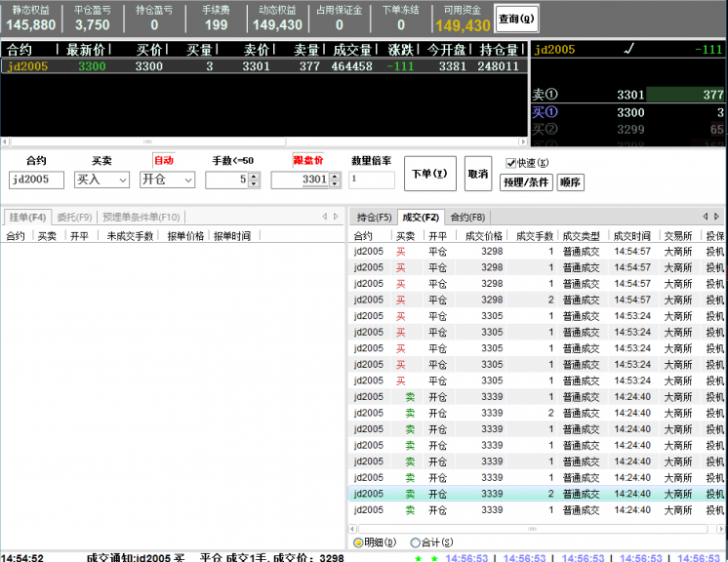The image size is (728, 562).
Task: Decrease the price with the down arrow
Action: point(335,183)
